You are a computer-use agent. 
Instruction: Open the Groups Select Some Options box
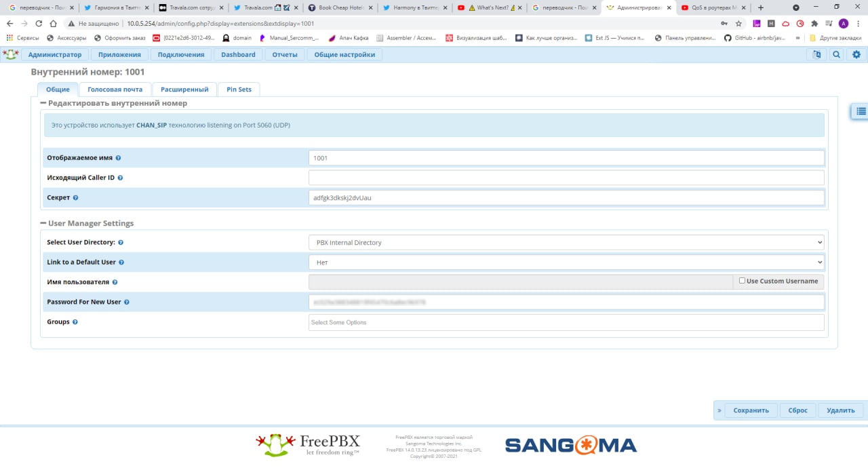pos(566,322)
